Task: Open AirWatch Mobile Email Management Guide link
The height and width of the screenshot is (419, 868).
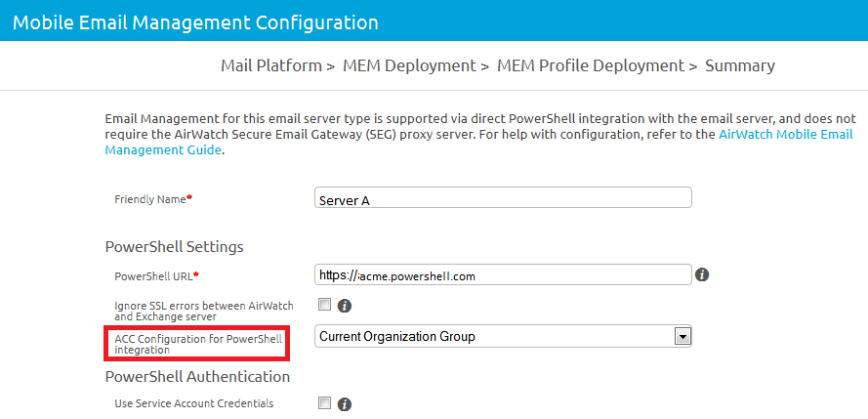Action: coord(786,135)
